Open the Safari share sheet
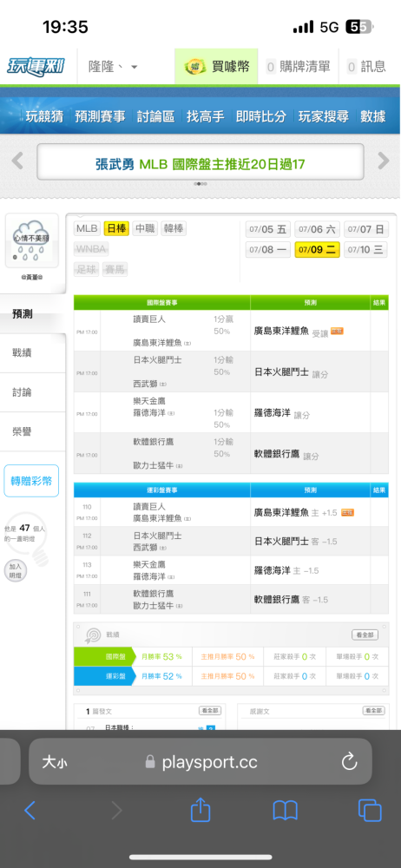The image size is (401, 868). (200, 810)
